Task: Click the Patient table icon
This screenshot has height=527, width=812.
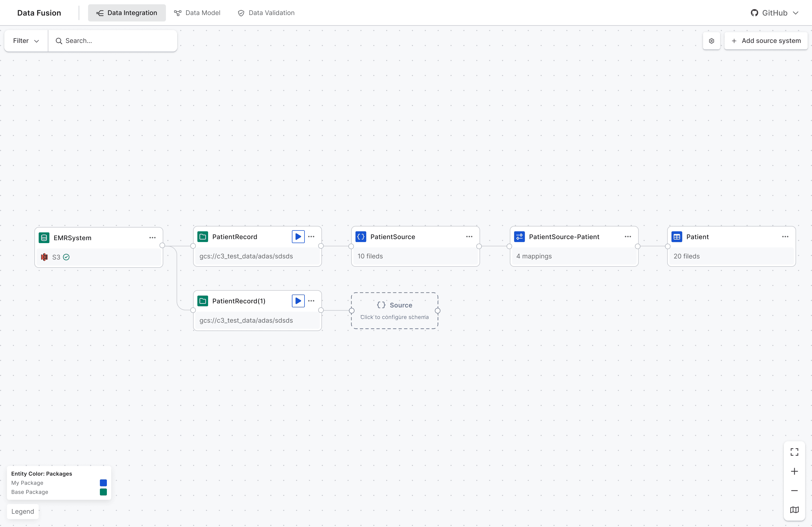Action: coord(677,237)
